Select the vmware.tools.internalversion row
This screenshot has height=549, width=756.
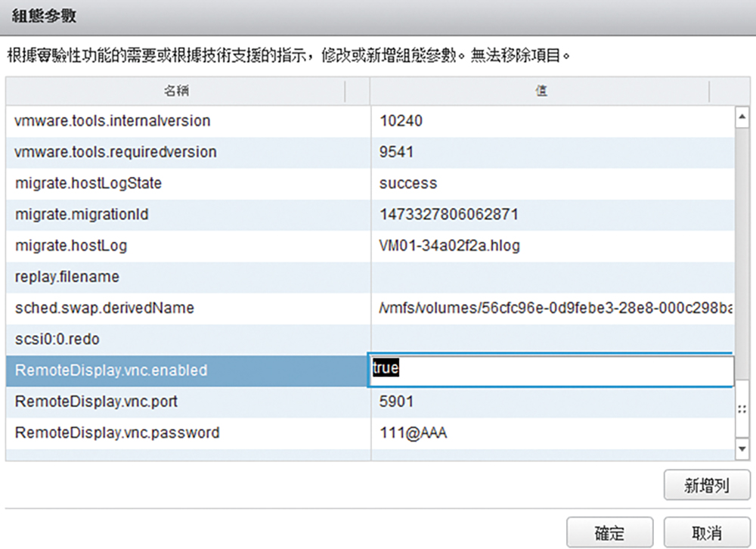coord(113,121)
